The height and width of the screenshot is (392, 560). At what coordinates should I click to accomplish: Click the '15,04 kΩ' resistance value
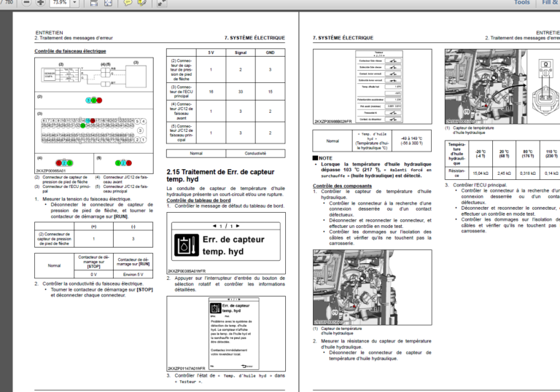coord(481,173)
